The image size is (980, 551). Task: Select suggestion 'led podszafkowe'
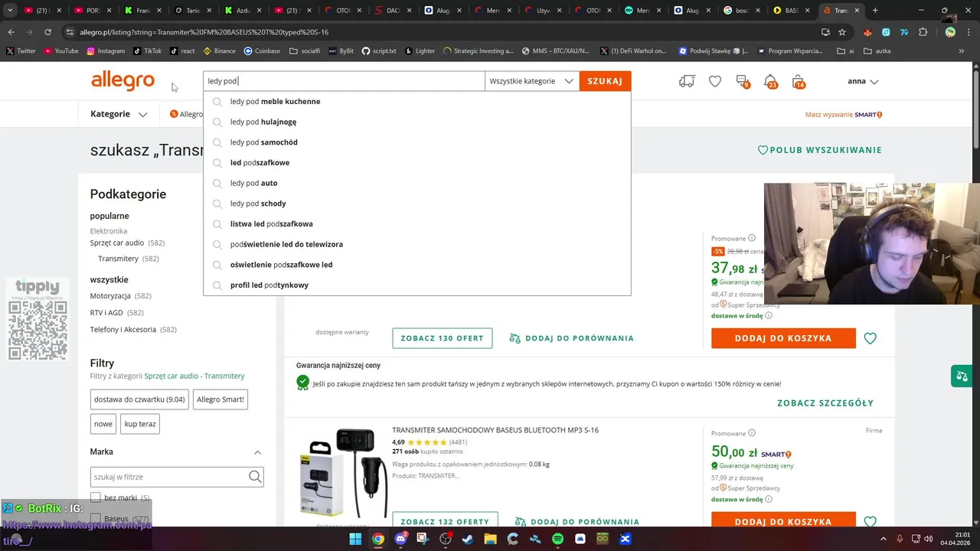tap(416, 162)
